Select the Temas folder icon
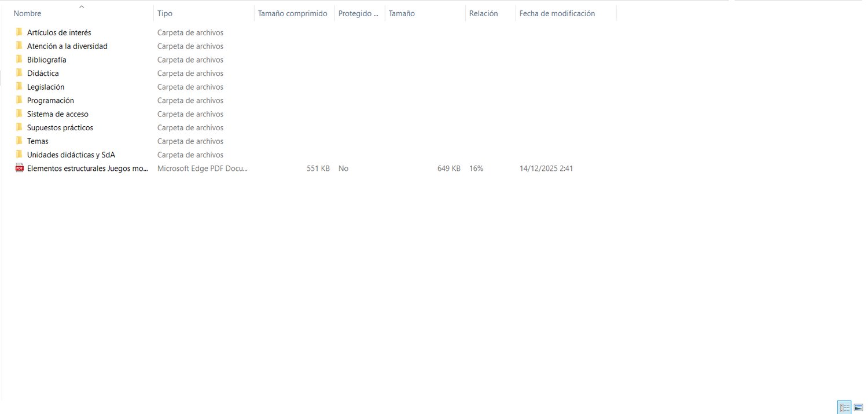868x414 pixels. [19, 141]
